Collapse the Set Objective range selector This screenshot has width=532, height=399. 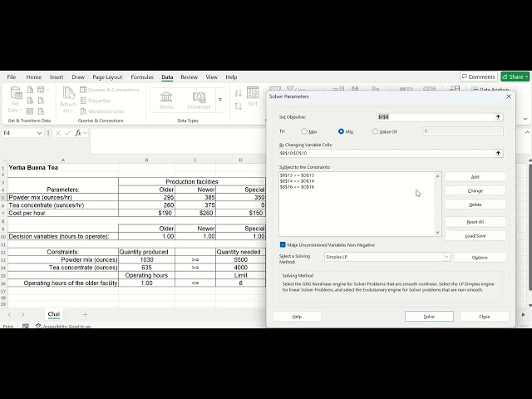pyautogui.click(x=498, y=117)
